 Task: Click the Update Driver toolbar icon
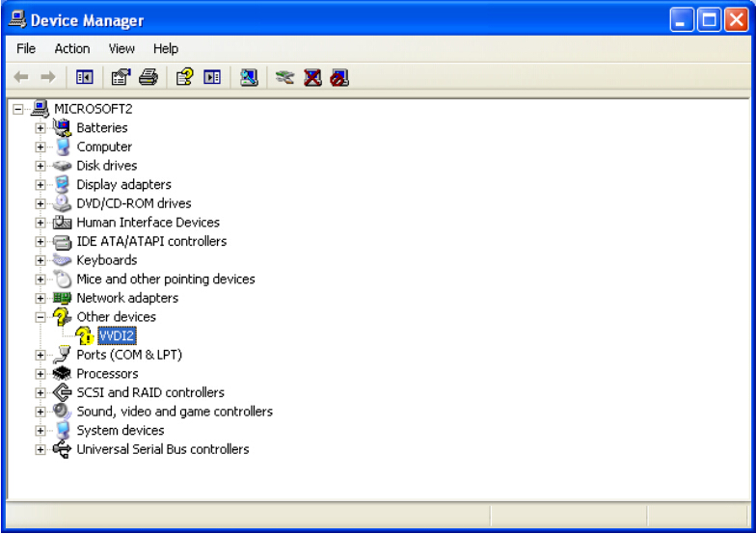(285, 77)
